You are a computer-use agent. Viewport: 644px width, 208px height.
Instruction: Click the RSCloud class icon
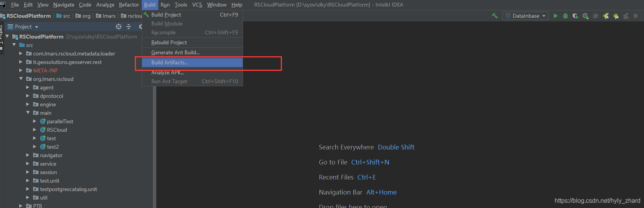click(x=43, y=130)
